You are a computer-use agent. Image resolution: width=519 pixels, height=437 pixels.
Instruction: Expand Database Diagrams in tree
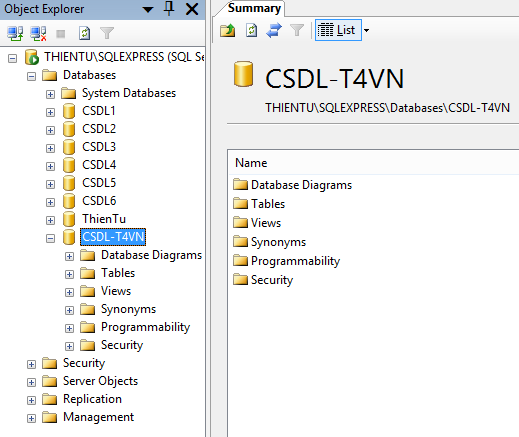point(69,257)
